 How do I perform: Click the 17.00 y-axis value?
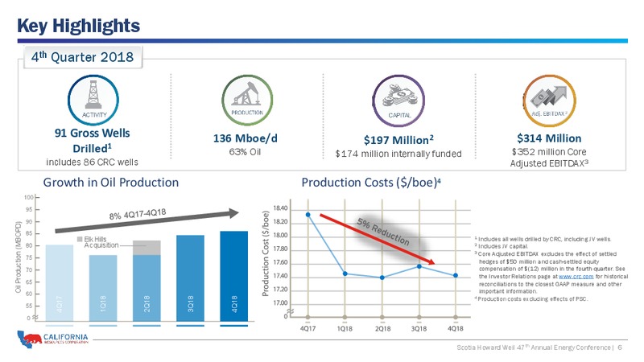pos(281,303)
